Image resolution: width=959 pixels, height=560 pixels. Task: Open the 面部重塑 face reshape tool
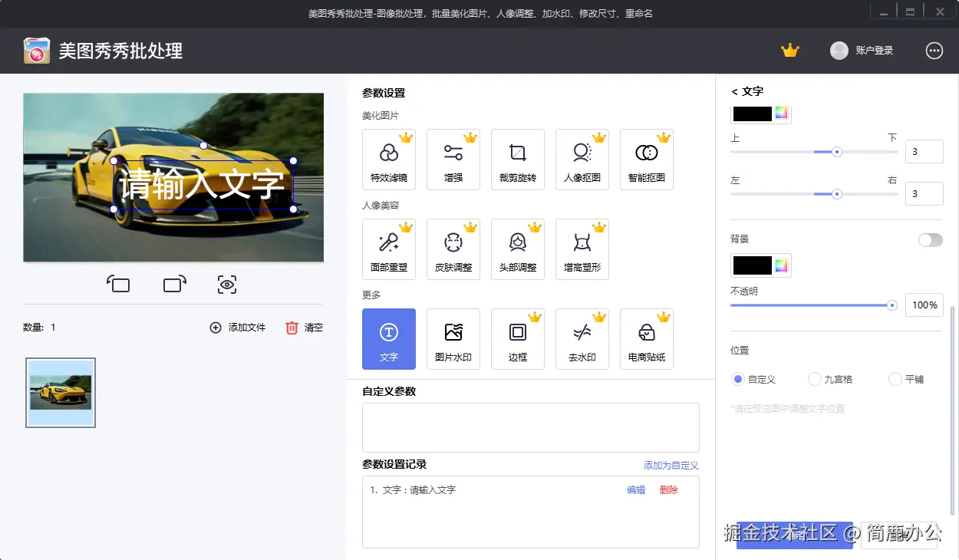point(388,249)
